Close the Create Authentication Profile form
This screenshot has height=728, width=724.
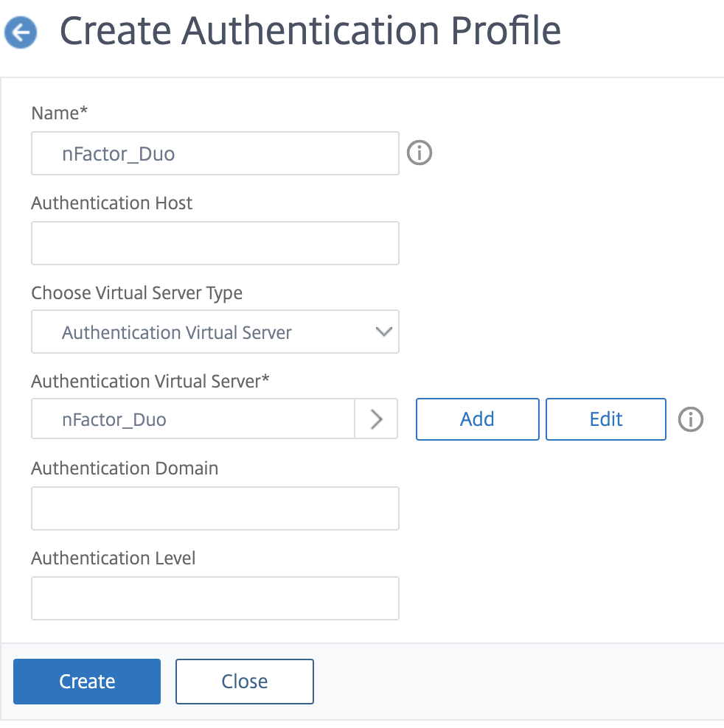tap(244, 681)
